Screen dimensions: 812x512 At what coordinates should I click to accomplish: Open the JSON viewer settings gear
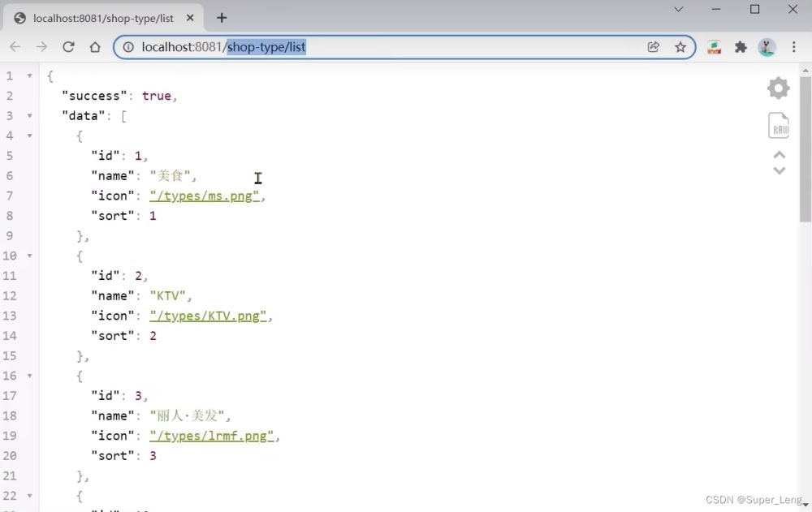click(778, 88)
